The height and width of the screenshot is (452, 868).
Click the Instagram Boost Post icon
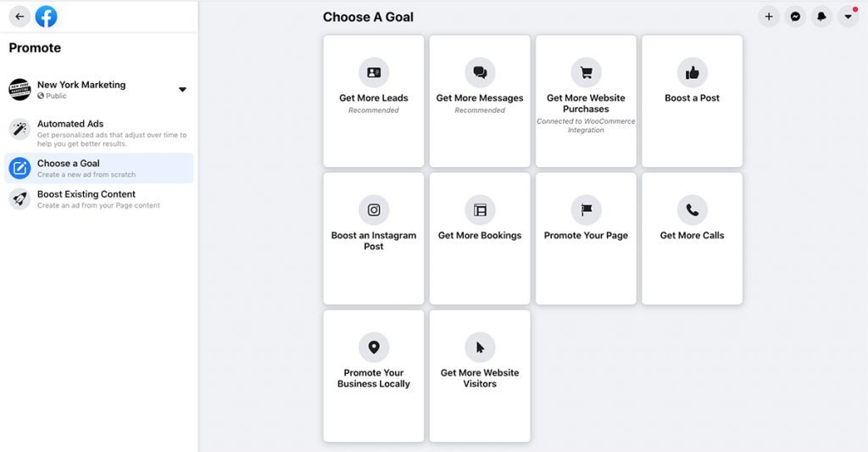coord(374,210)
